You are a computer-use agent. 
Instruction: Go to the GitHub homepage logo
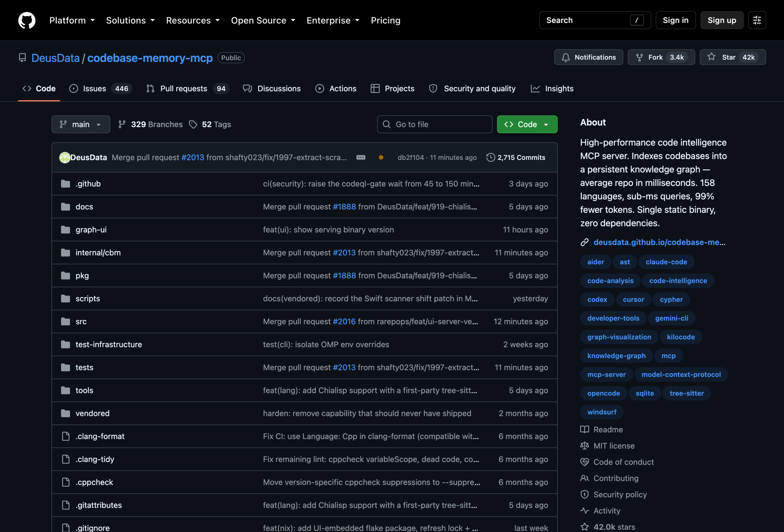click(27, 20)
